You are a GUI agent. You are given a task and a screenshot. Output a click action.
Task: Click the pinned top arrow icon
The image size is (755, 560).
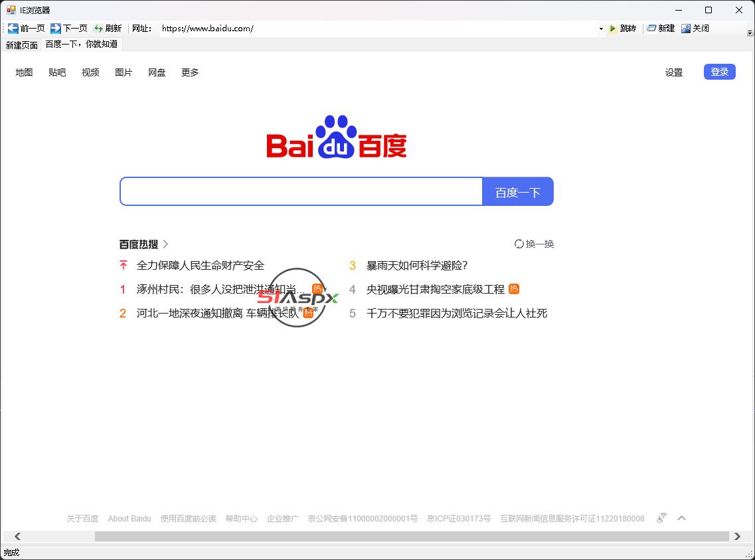tap(124, 265)
